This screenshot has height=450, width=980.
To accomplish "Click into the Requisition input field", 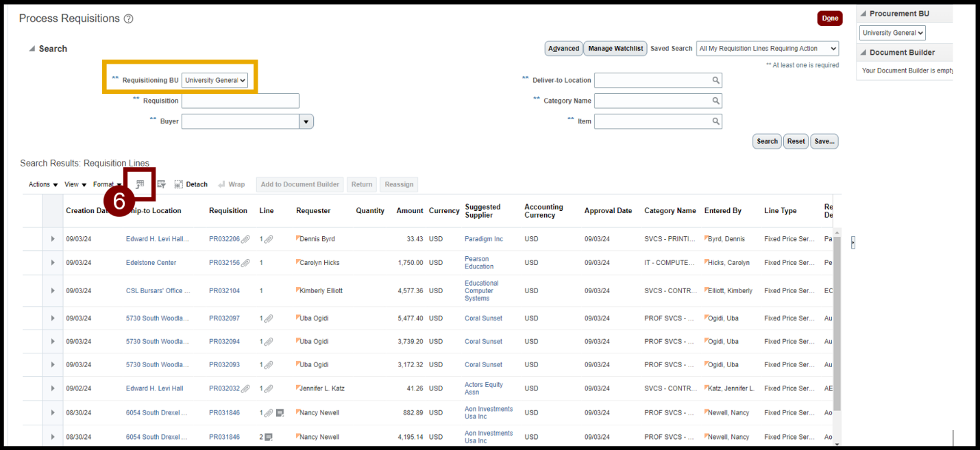I will pyautogui.click(x=240, y=101).
